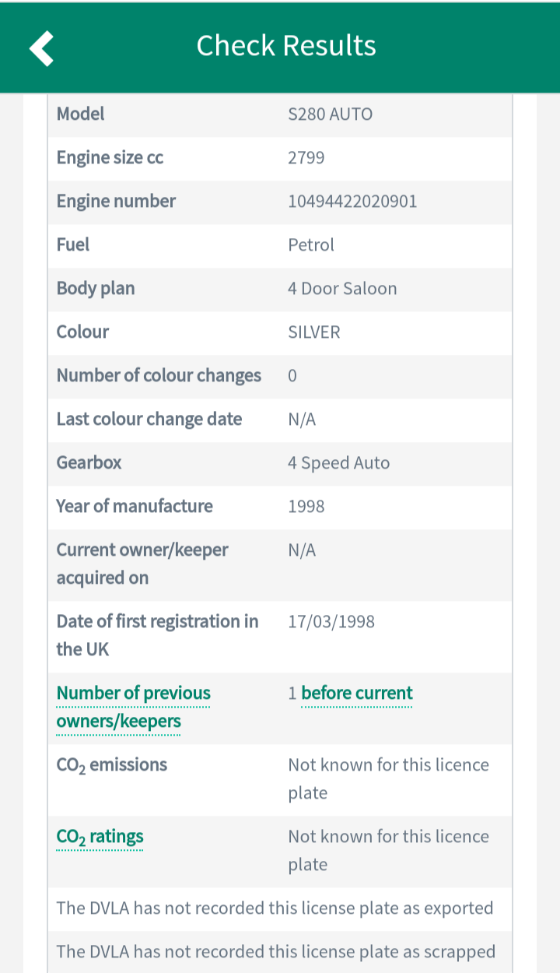Tap the back arrow icon
The height and width of the screenshot is (973, 560).
click(x=41, y=48)
